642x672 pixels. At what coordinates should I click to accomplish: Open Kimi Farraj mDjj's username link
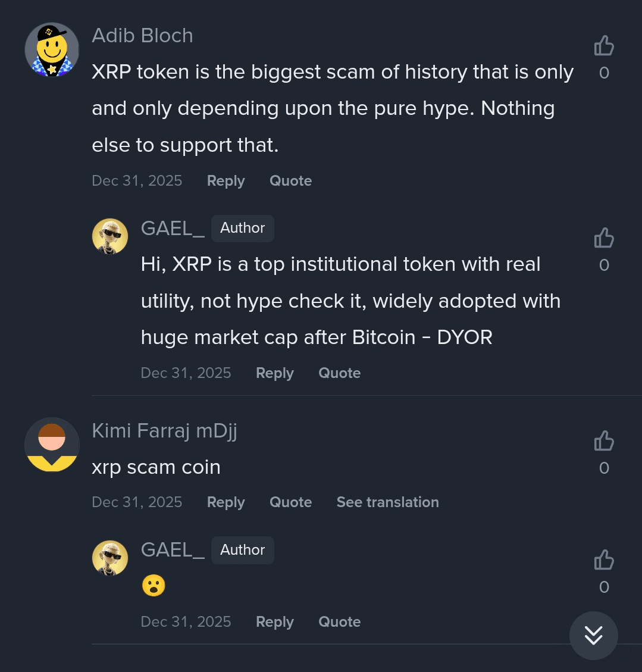coord(164,430)
